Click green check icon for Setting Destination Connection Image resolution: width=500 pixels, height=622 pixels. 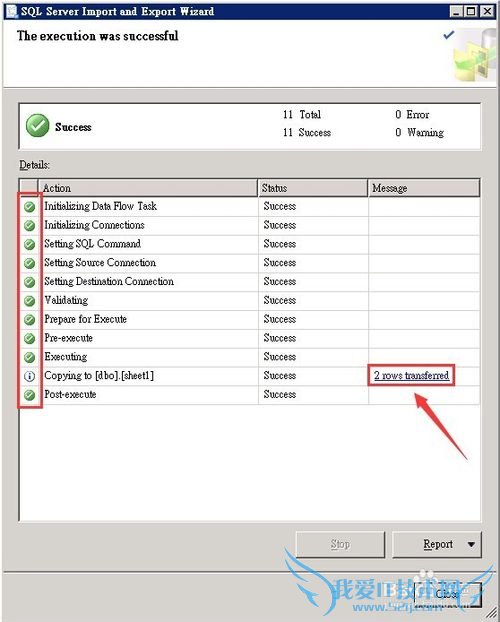tap(29, 282)
